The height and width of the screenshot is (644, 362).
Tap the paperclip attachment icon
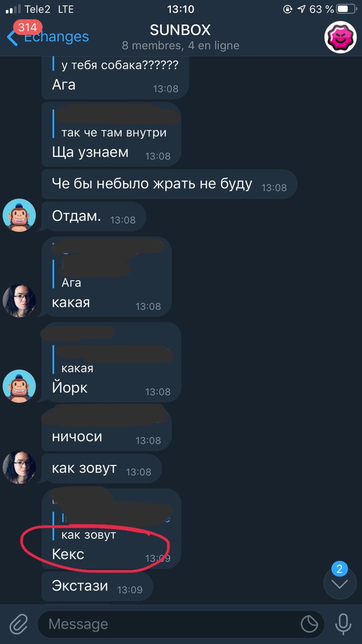pos(18,624)
